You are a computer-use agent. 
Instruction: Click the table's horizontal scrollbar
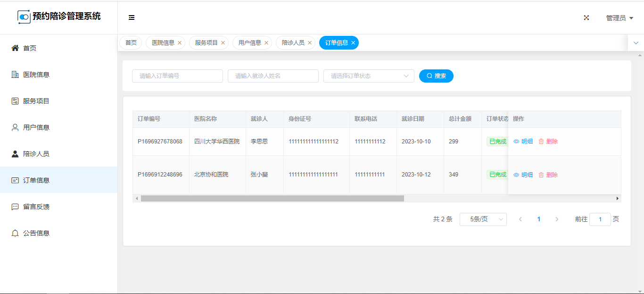tap(272, 199)
